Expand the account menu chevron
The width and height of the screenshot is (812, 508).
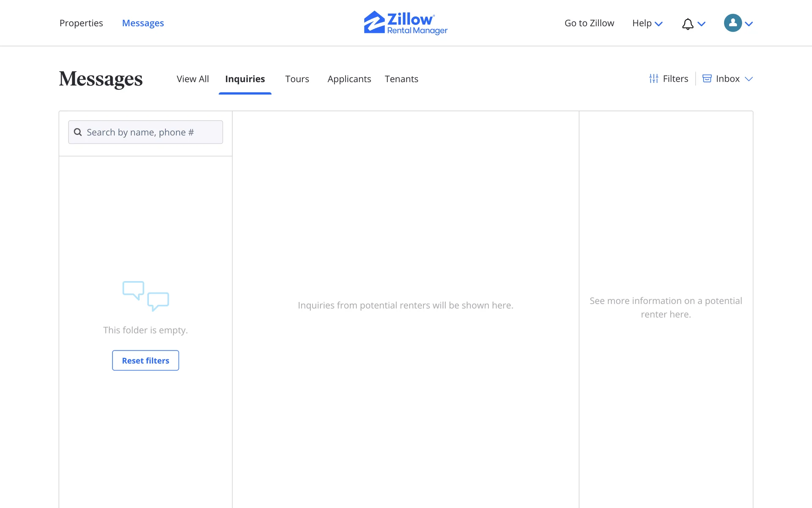749,24
